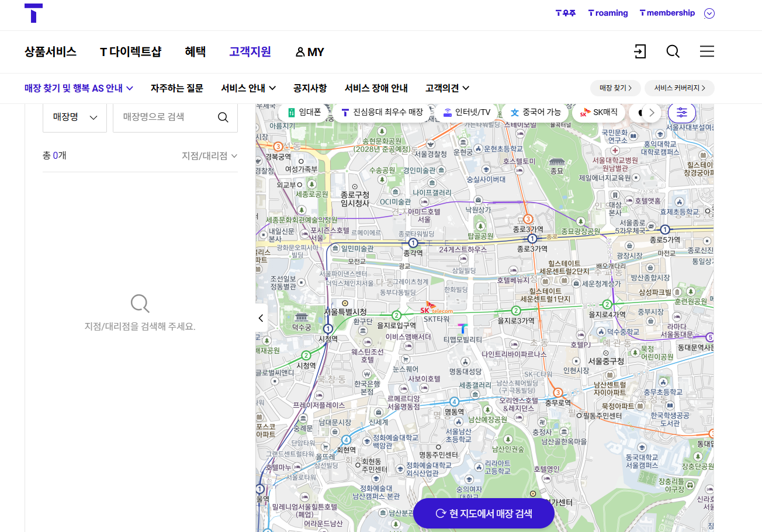
Task: Open 서비스 장애 안내
Action: 376,88
